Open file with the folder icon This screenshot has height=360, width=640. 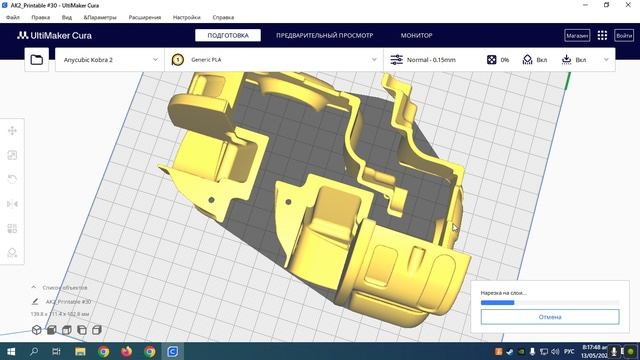pyautogui.click(x=37, y=60)
